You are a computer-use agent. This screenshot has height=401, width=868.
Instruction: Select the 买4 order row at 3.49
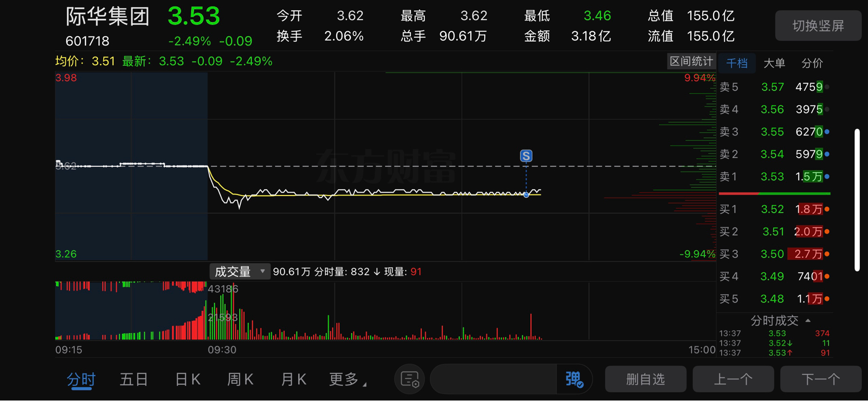774,276
